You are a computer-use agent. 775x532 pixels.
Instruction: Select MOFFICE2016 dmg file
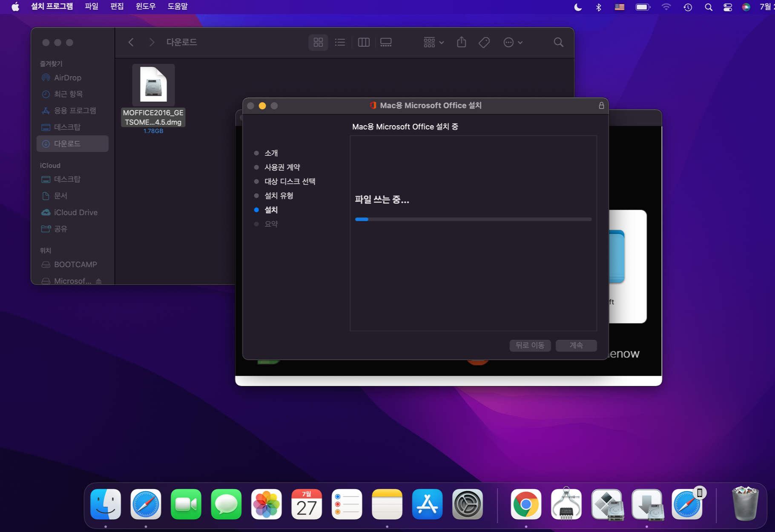pos(153,99)
